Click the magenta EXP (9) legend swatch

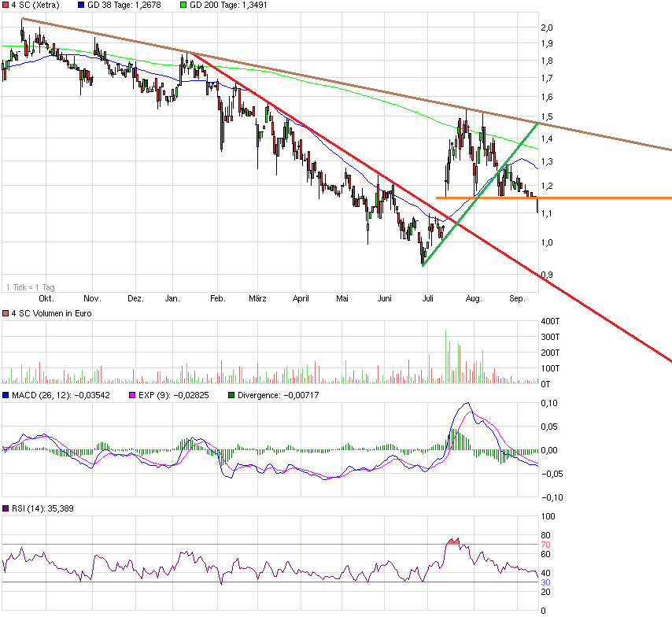(x=132, y=395)
